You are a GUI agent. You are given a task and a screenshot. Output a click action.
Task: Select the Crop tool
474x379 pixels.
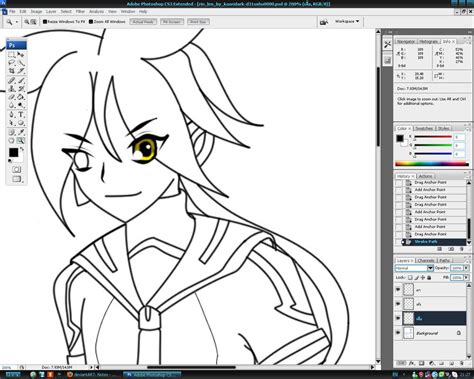coord(12,71)
